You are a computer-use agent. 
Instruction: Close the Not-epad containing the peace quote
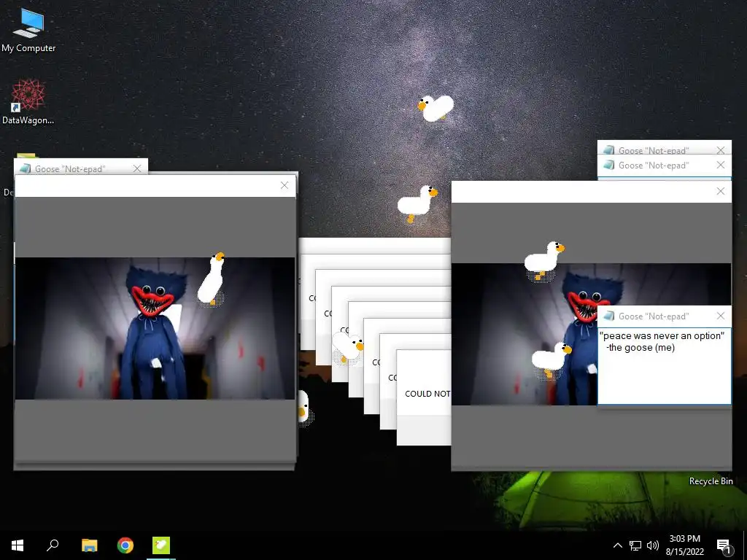[x=721, y=316]
